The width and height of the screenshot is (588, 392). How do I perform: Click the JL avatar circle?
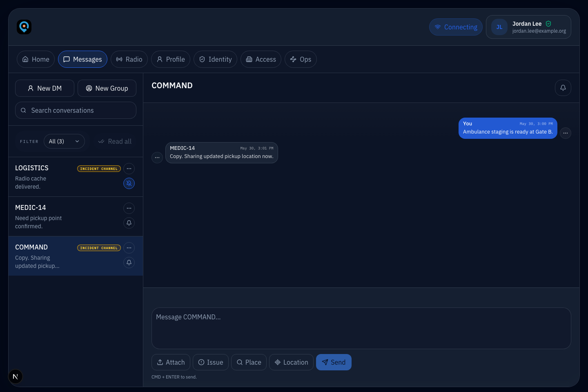(x=499, y=27)
